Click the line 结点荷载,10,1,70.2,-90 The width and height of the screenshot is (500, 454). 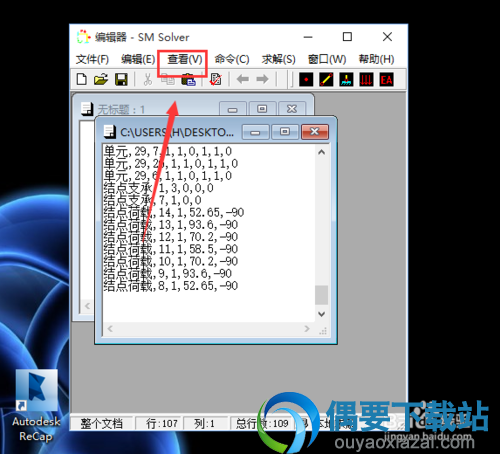click(x=171, y=261)
